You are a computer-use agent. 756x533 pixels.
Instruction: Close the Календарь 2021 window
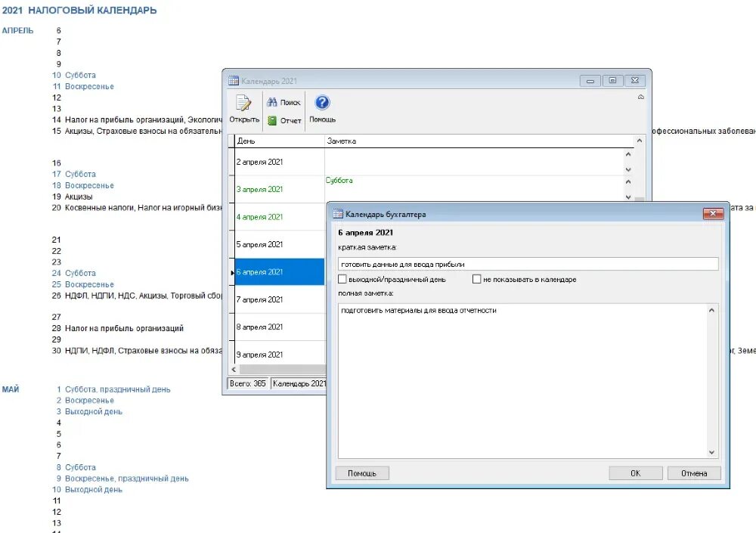click(x=635, y=81)
